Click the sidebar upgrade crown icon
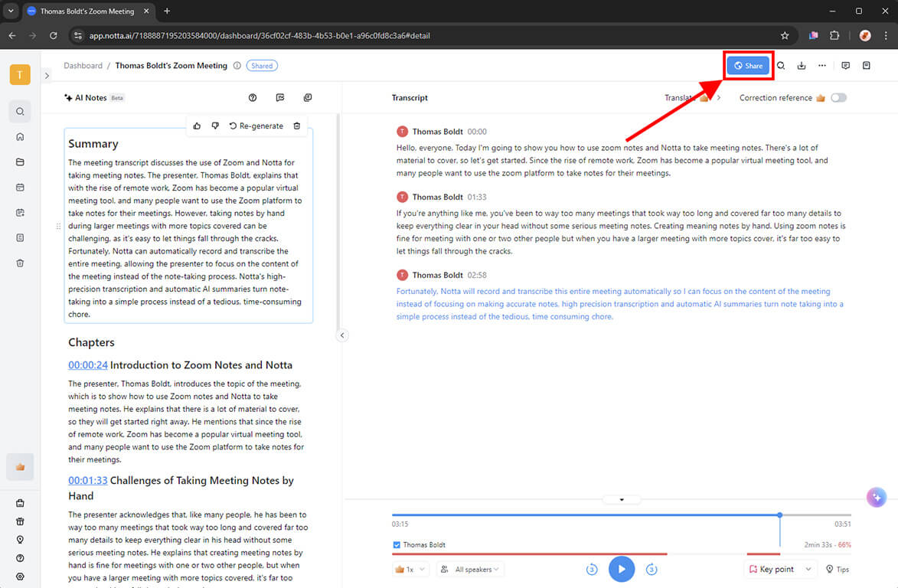 [20, 467]
